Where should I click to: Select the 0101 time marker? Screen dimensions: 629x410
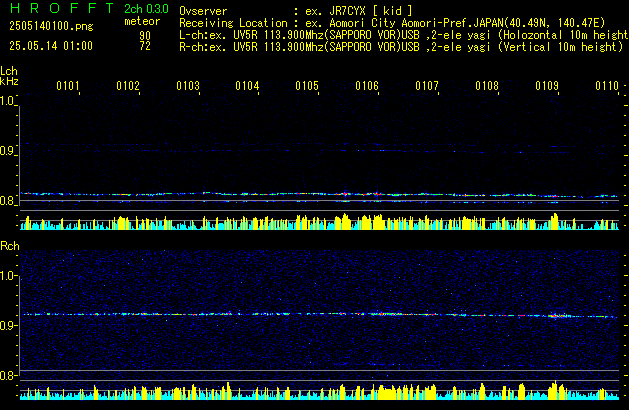point(68,86)
